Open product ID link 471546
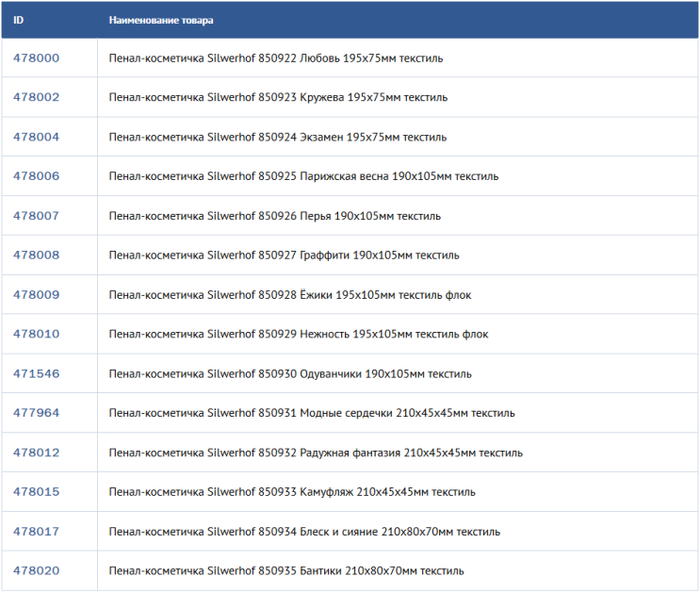The height and width of the screenshot is (593, 700). (36, 373)
